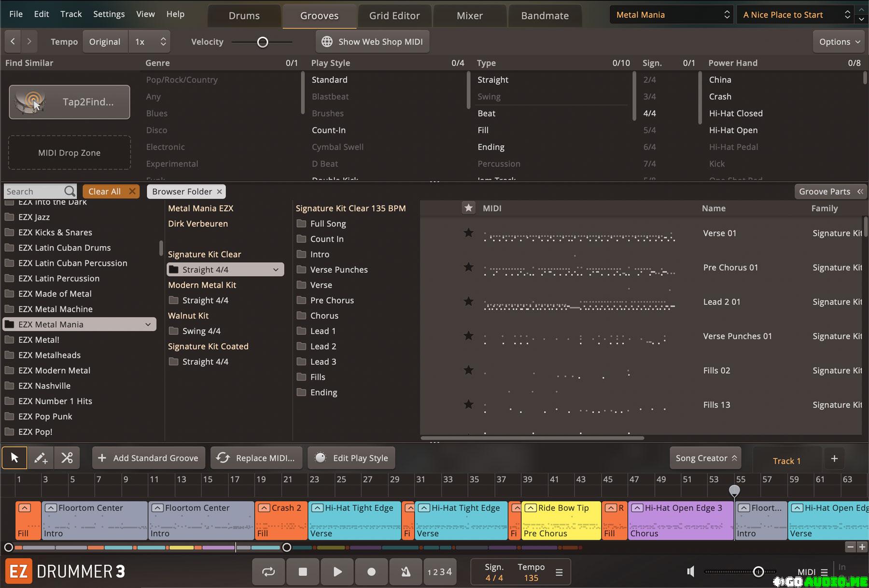The image size is (869, 588).
Task: Add a new track with plus button
Action: pyautogui.click(x=834, y=459)
